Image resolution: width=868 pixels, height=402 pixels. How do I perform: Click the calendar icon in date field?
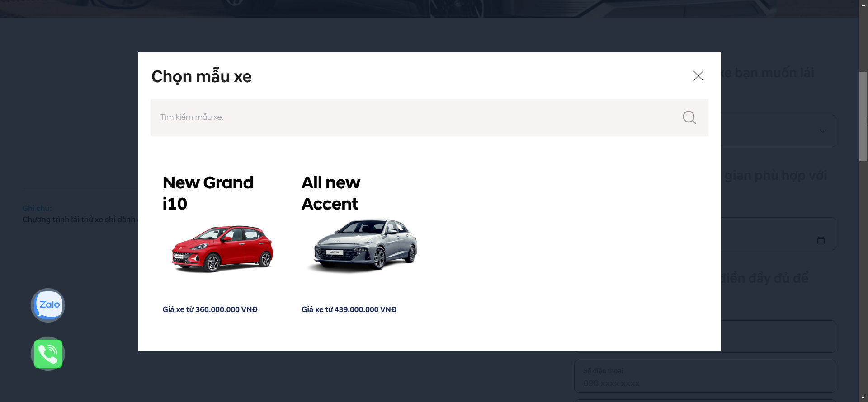click(821, 241)
